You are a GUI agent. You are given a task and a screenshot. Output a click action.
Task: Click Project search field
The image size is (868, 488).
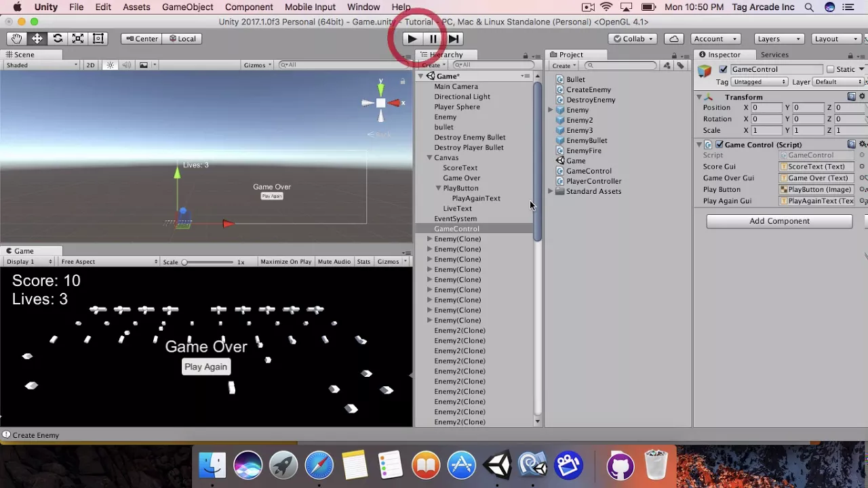click(620, 66)
